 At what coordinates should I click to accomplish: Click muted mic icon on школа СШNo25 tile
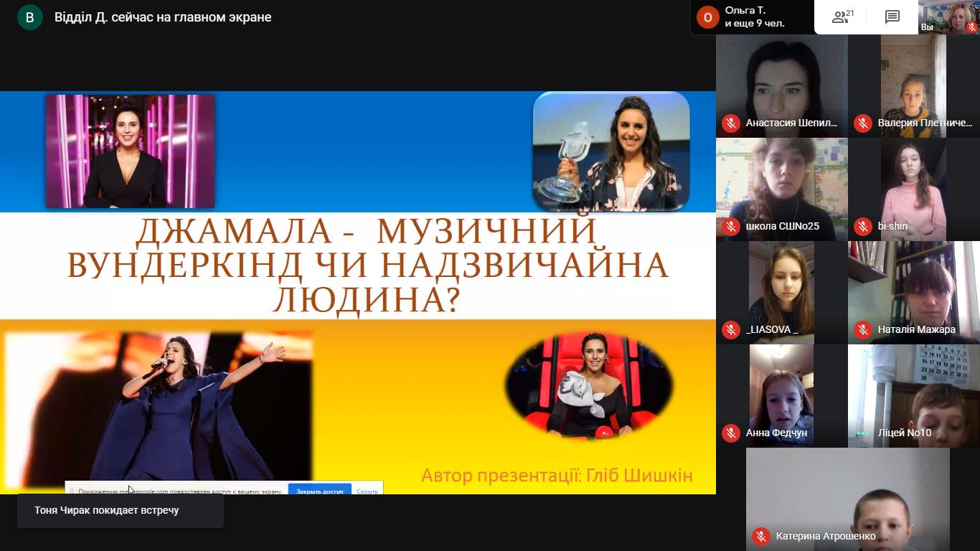click(730, 227)
